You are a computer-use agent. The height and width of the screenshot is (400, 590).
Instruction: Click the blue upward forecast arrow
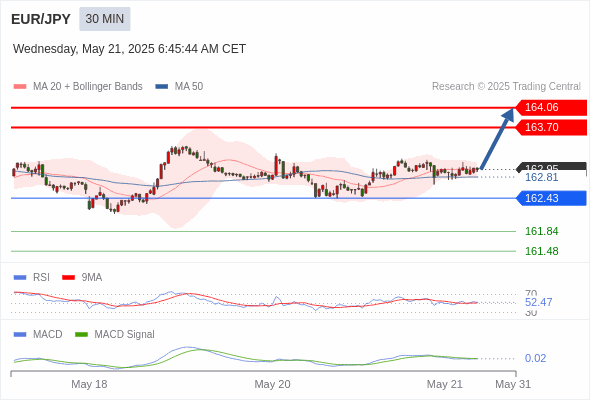pyautogui.click(x=497, y=138)
